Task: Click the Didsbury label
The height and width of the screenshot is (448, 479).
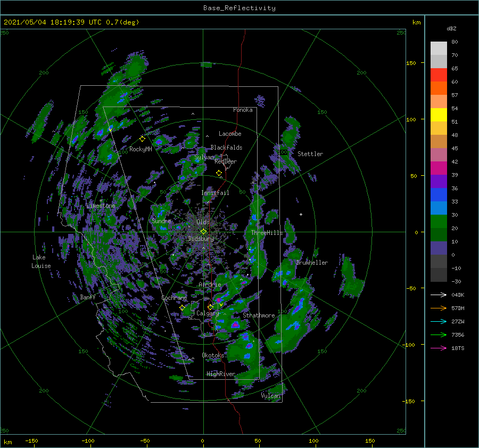Action: pos(201,239)
